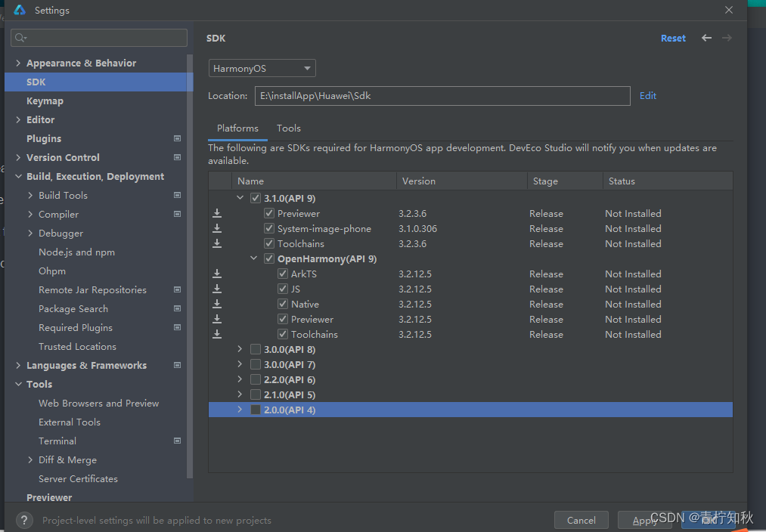Expand the 2.1.0(API 5) node
Screen dimensions: 766x532
point(240,394)
